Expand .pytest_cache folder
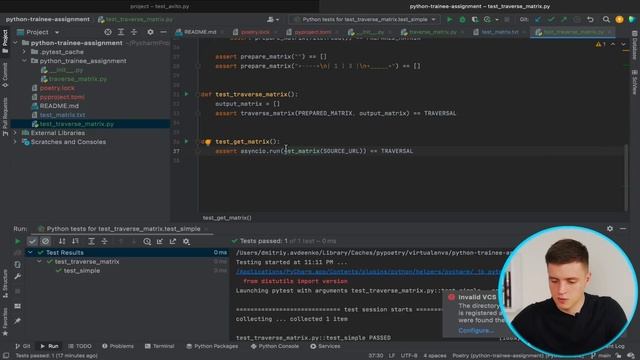 point(24,52)
